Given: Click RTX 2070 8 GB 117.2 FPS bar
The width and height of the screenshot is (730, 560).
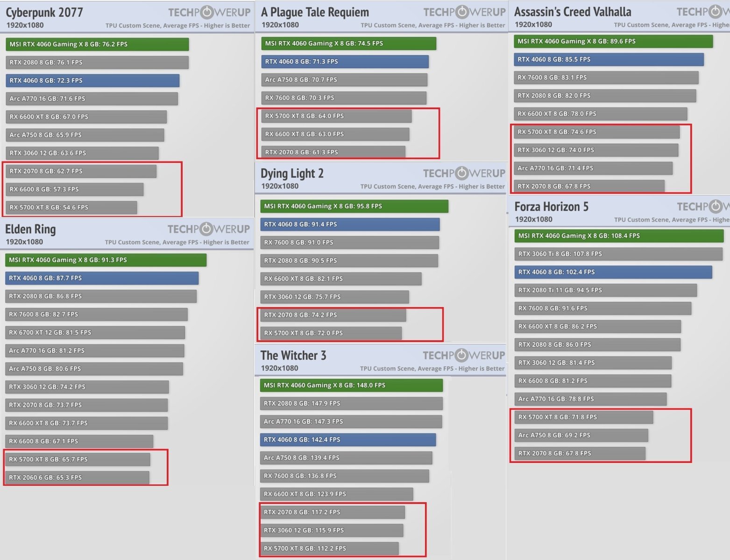Looking at the screenshot, I should (x=333, y=512).
